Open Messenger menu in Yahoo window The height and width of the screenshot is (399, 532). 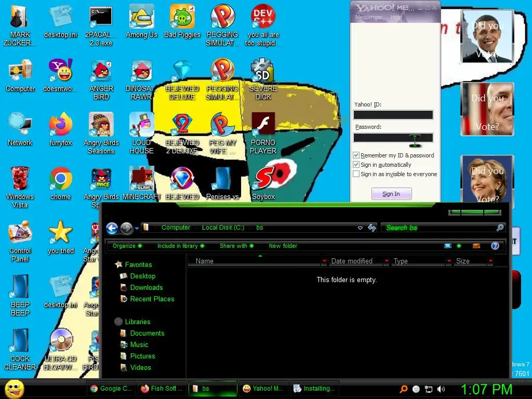[368, 17]
